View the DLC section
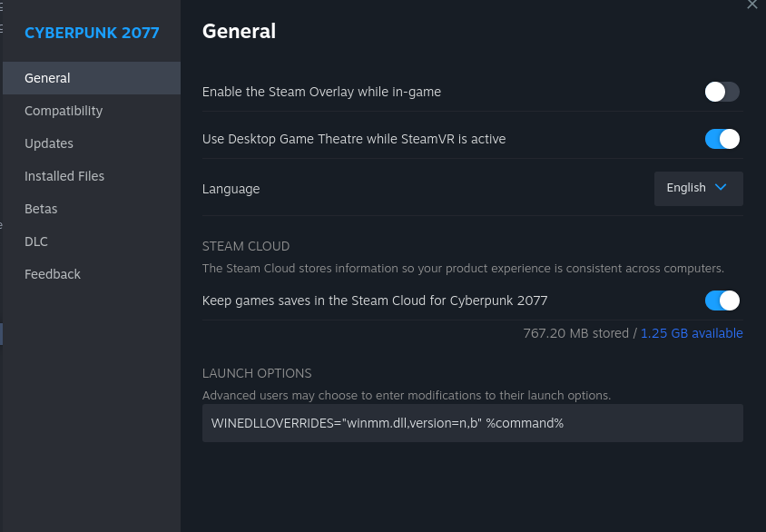Screen dimensions: 766x532 point(36,241)
